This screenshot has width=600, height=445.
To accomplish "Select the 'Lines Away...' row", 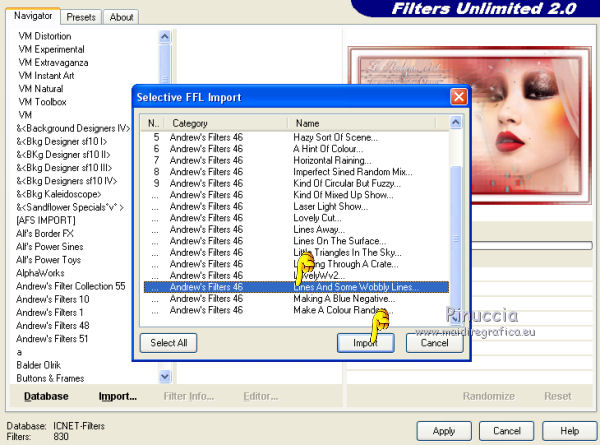I will click(x=296, y=229).
